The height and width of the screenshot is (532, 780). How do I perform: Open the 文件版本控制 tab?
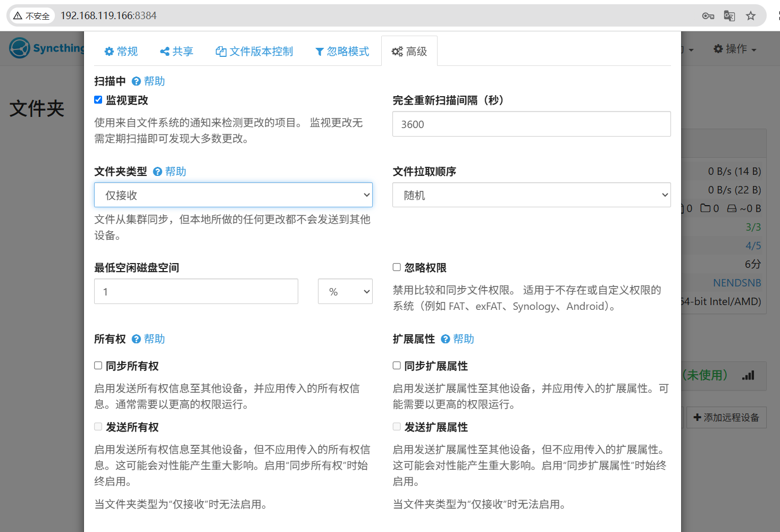254,52
